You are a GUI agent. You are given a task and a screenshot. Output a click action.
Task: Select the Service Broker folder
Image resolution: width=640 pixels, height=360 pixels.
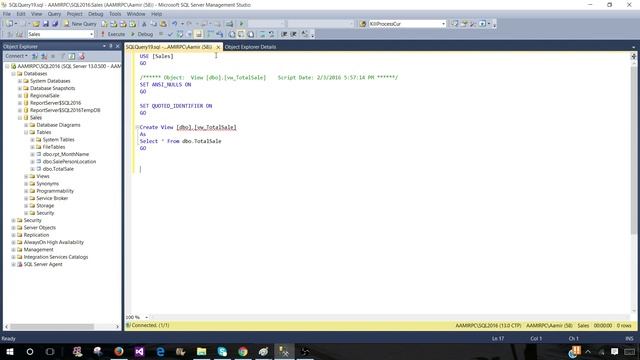pos(52,198)
